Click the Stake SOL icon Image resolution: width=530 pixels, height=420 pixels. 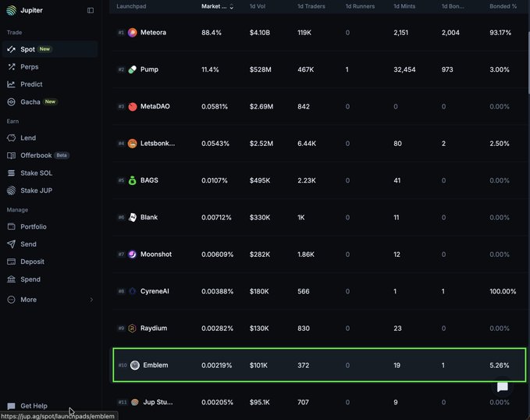pos(11,173)
